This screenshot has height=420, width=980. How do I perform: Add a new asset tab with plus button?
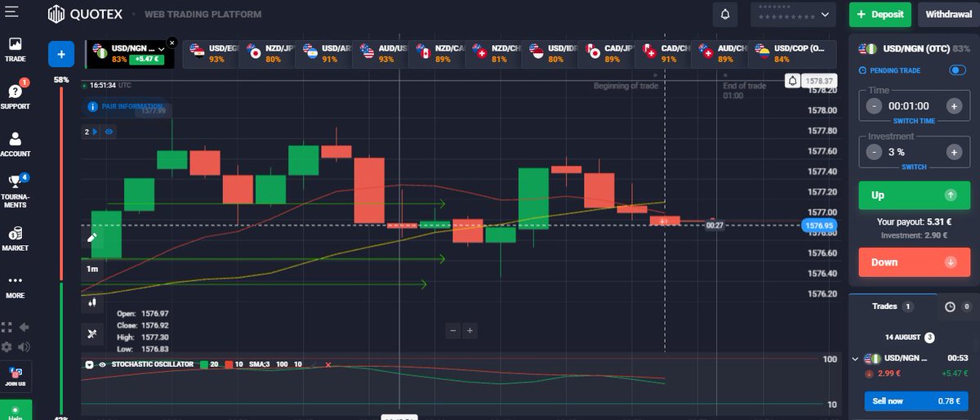coord(60,54)
